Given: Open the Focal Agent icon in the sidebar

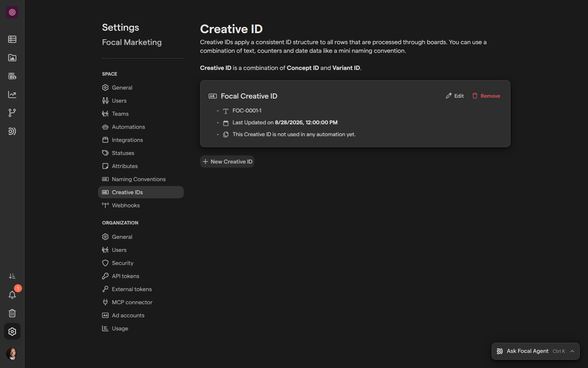Looking at the screenshot, I should (x=12, y=131).
